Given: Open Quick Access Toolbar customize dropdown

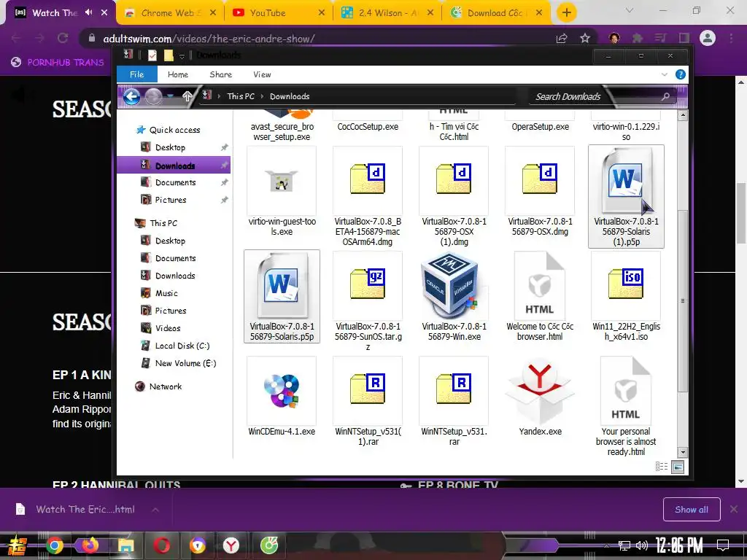Looking at the screenshot, I should [182, 56].
